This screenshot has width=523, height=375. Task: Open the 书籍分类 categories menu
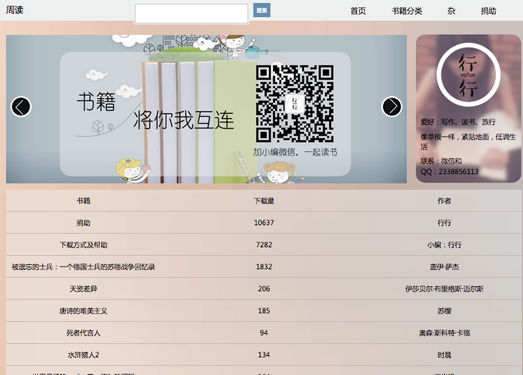tap(407, 11)
